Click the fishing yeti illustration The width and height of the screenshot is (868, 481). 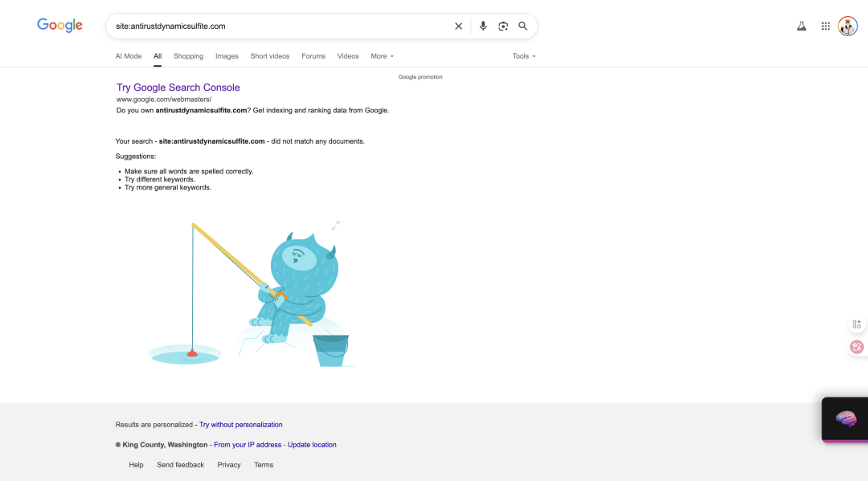(x=251, y=294)
